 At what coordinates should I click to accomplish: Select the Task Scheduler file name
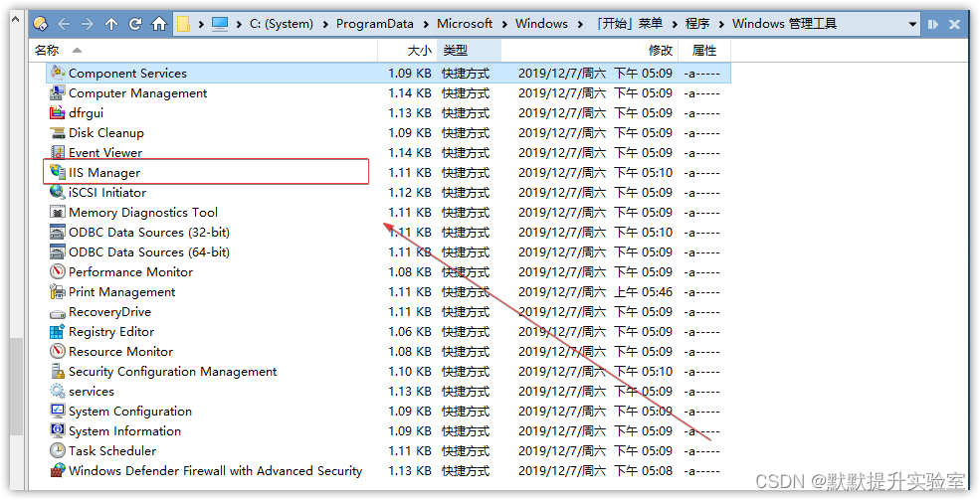112,450
